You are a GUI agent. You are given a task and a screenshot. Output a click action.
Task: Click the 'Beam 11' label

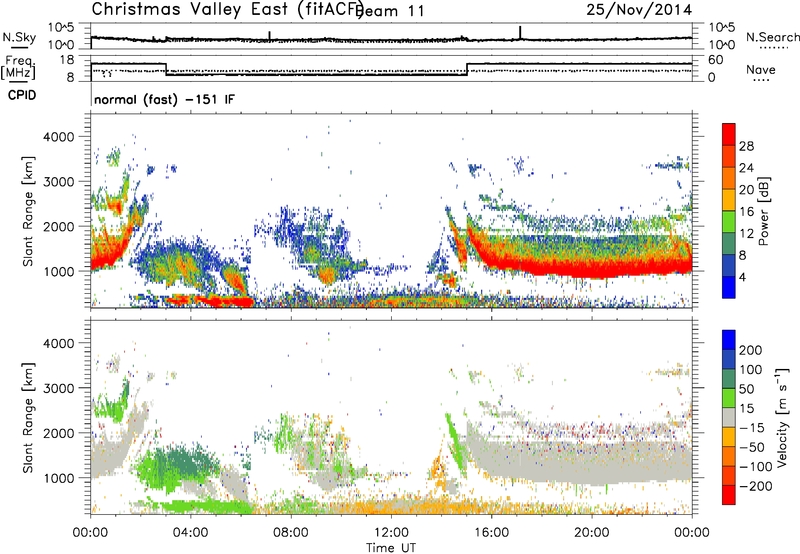[390, 11]
